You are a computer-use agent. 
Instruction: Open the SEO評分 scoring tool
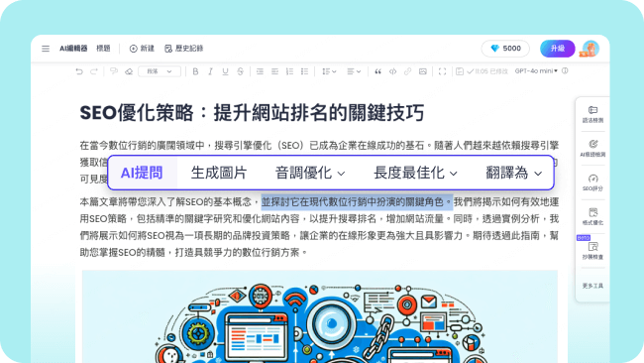pos(592,182)
